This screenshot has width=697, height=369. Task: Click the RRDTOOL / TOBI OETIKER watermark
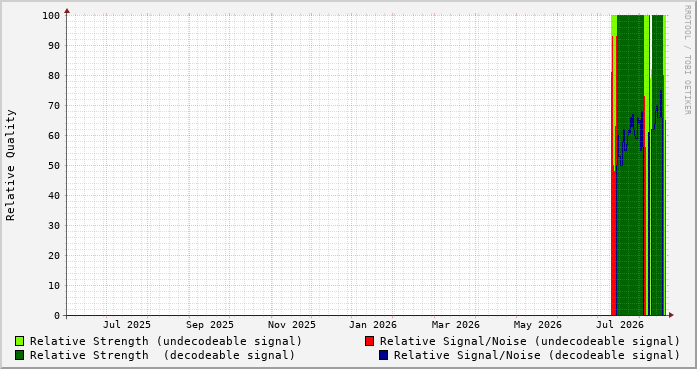pyautogui.click(x=687, y=60)
